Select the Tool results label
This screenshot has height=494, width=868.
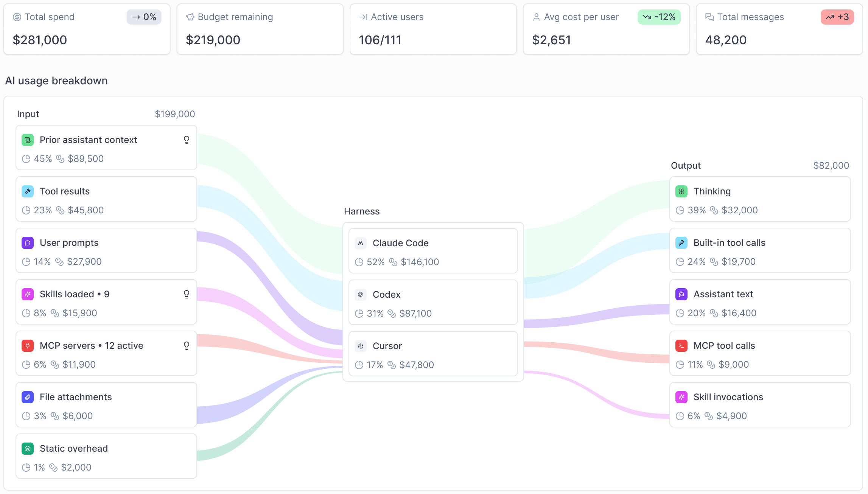point(65,191)
